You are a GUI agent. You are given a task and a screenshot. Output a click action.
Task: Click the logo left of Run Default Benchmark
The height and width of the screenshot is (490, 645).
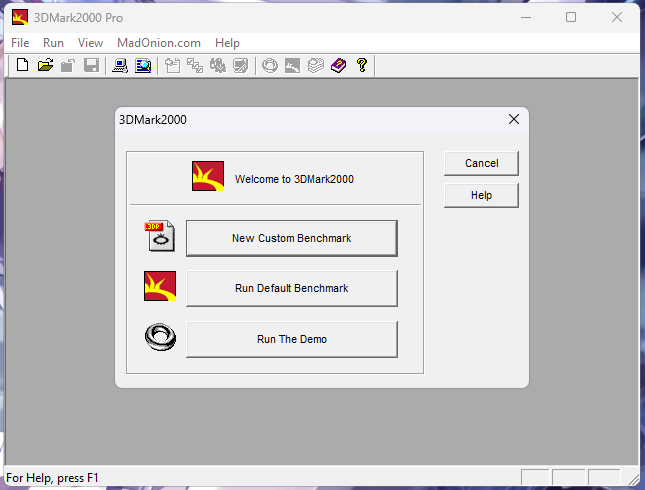point(160,286)
